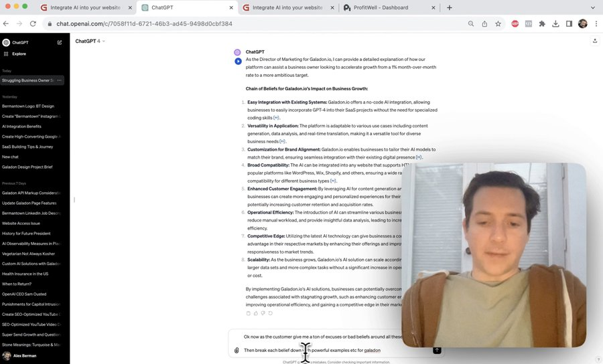Open the Chrome three-dot menu
Viewport: 603px width, 364px height.
click(x=596, y=24)
